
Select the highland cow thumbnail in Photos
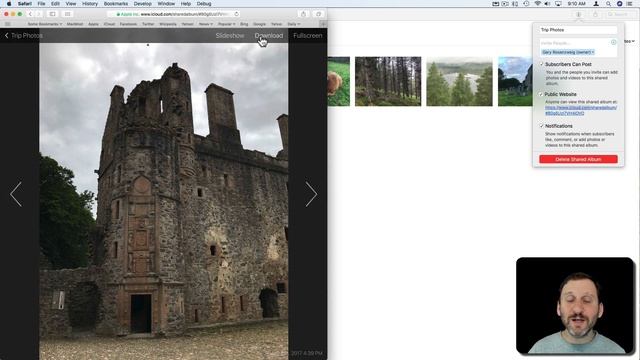click(x=338, y=81)
